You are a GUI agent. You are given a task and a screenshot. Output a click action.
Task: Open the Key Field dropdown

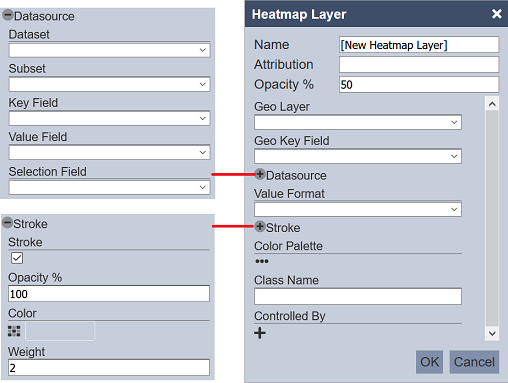click(109, 118)
